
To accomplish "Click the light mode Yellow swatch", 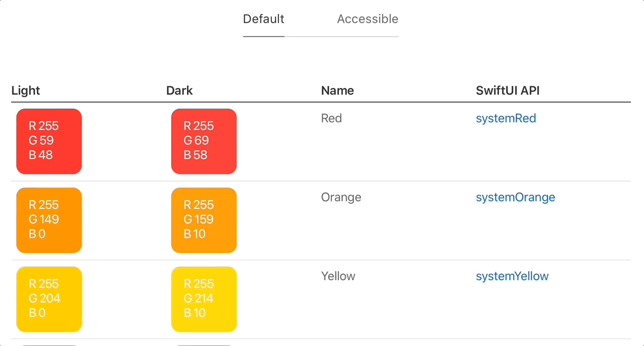I will (x=49, y=299).
